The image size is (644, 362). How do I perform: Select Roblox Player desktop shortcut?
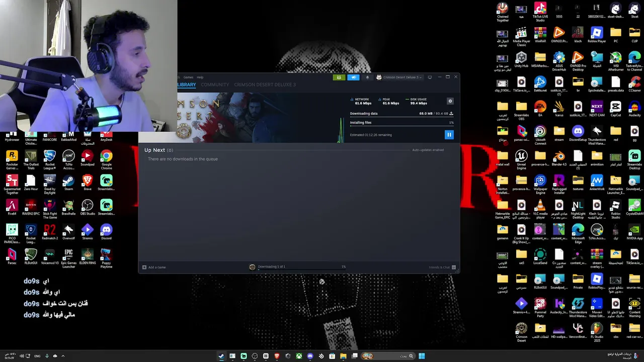click(597, 35)
